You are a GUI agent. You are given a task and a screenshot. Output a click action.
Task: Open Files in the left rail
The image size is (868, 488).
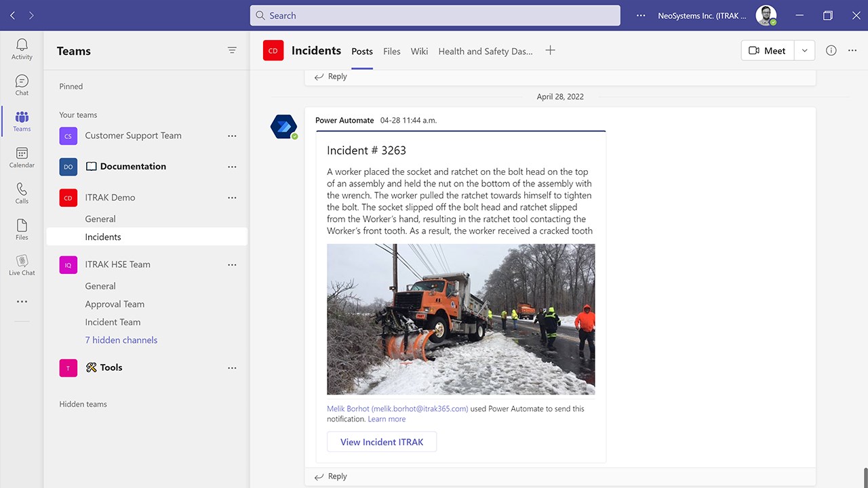coord(22,229)
